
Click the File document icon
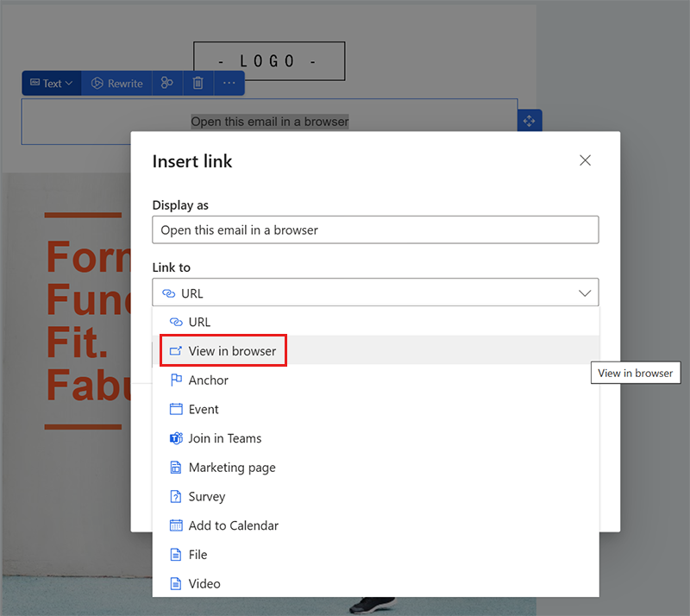(x=176, y=555)
